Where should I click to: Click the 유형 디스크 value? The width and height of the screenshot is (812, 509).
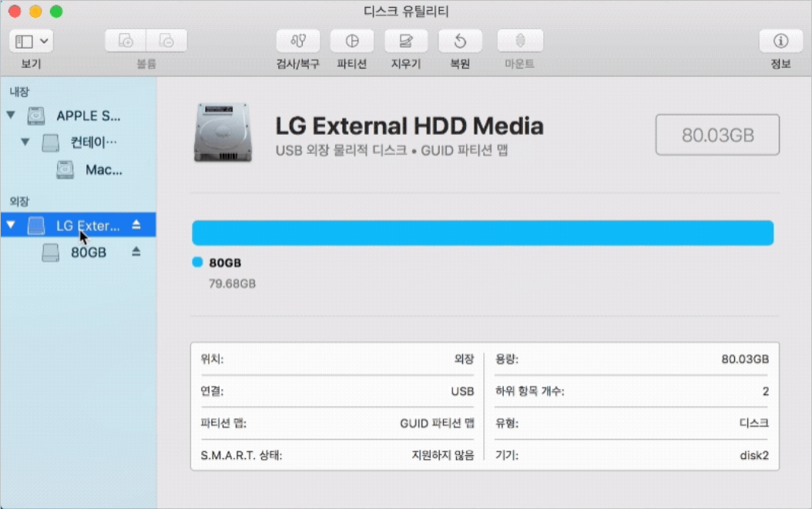(x=754, y=423)
